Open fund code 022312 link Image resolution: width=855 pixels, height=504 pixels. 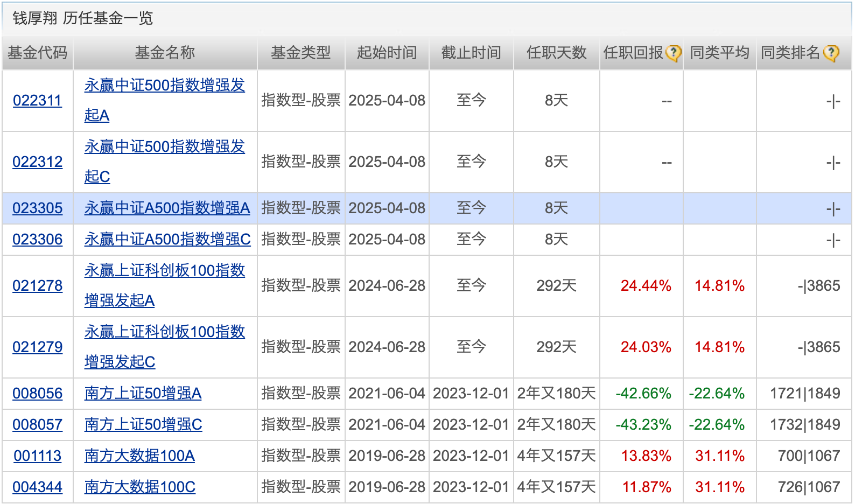click(x=37, y=162)
